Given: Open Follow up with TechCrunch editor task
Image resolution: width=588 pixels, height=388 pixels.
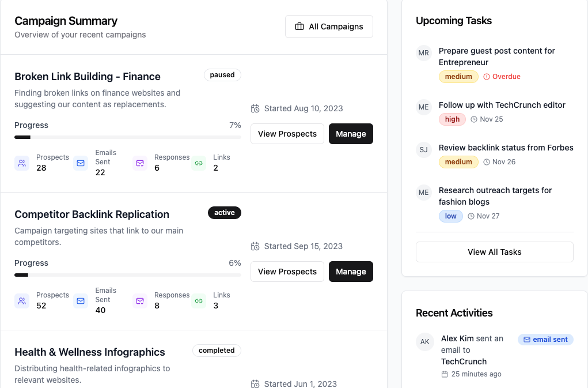Looking at the screenshot, I should pos(502,105).
